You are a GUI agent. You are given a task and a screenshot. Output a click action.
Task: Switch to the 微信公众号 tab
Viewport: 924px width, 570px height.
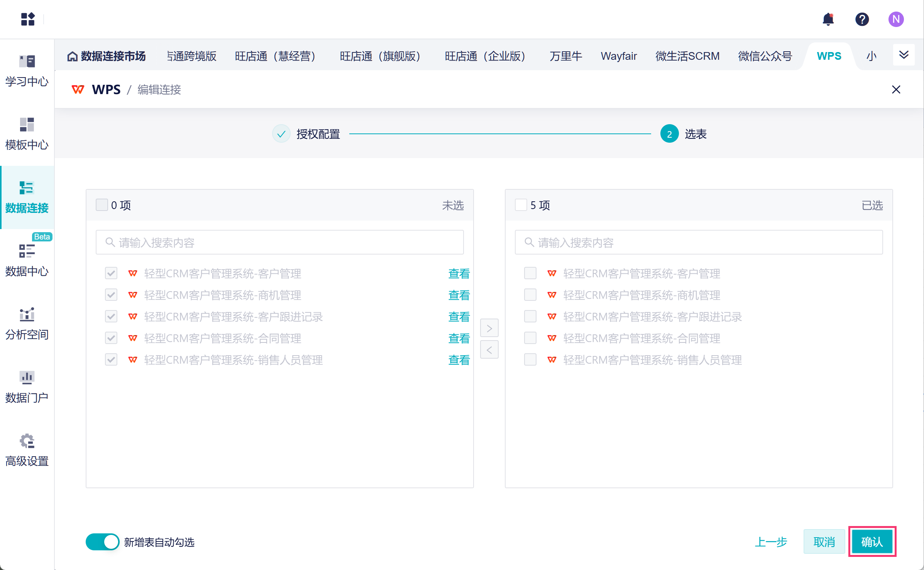click(765, 56)
